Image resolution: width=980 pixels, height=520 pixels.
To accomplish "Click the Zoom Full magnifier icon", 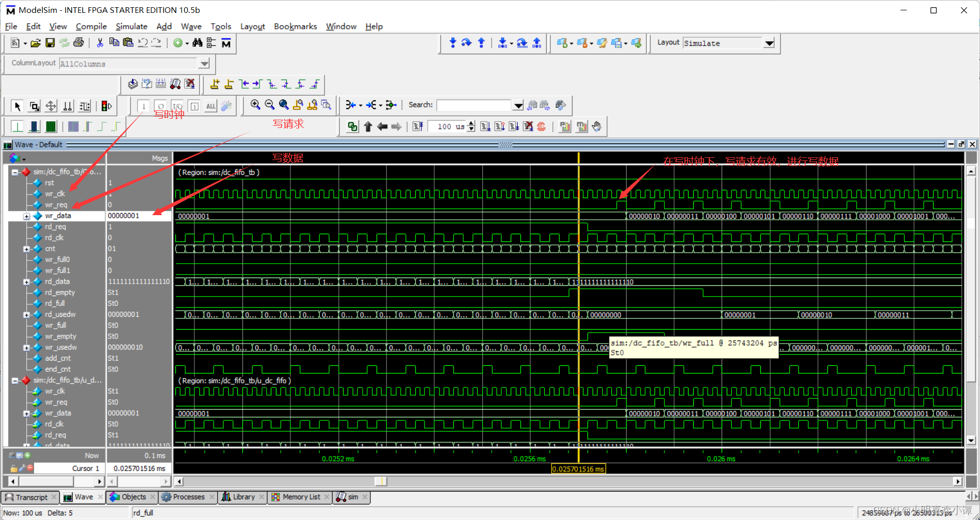I will [284, 105].
